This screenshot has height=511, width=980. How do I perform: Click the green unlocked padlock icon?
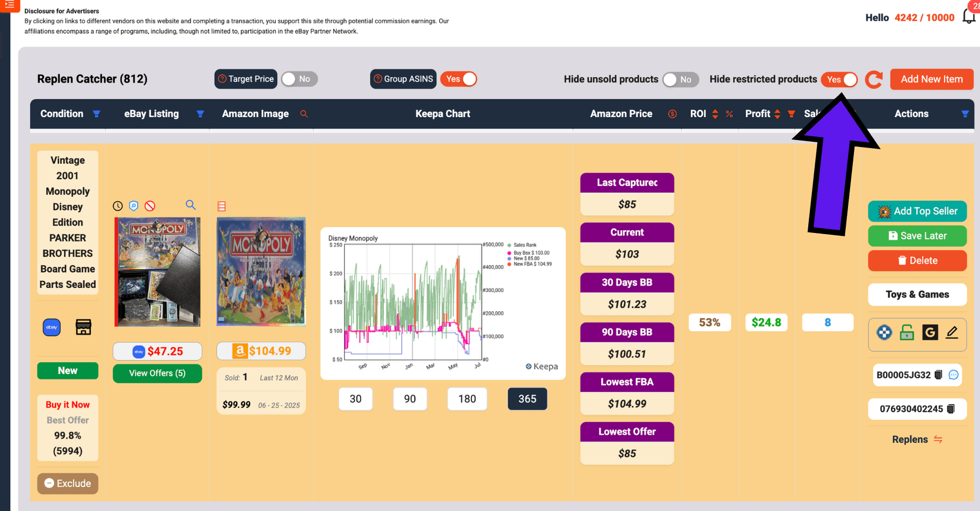point(907,333)
